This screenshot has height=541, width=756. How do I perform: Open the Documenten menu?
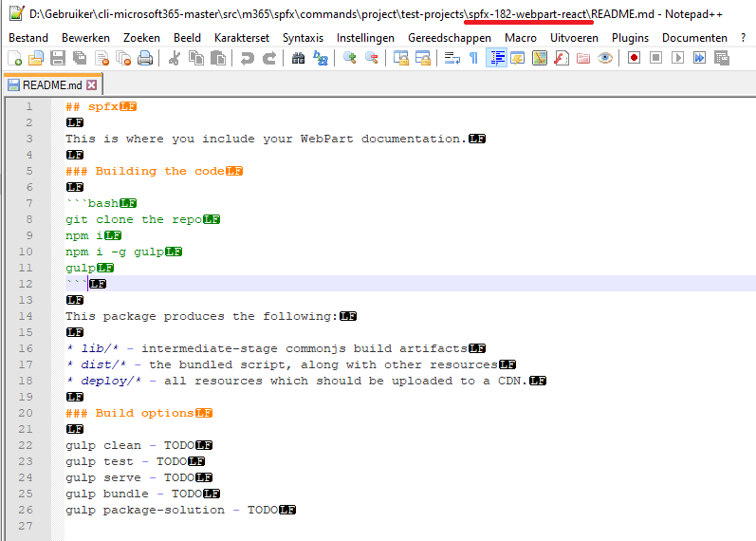tap(694, 38)
